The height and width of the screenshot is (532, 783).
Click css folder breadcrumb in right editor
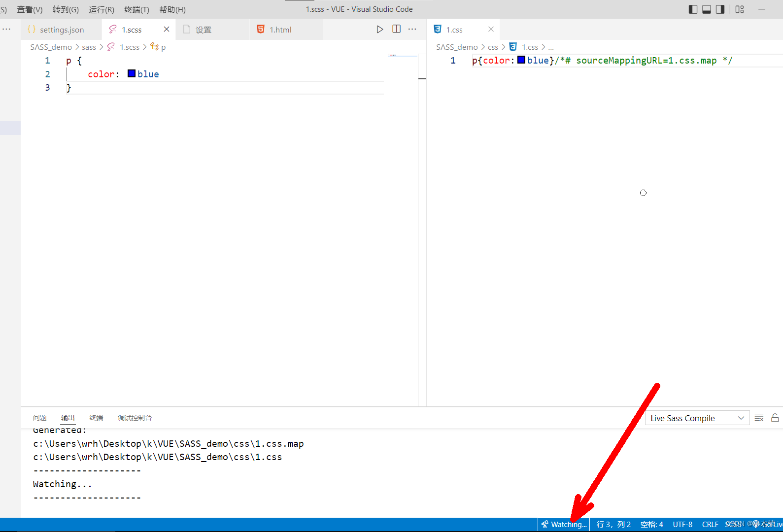click(493, 47)
